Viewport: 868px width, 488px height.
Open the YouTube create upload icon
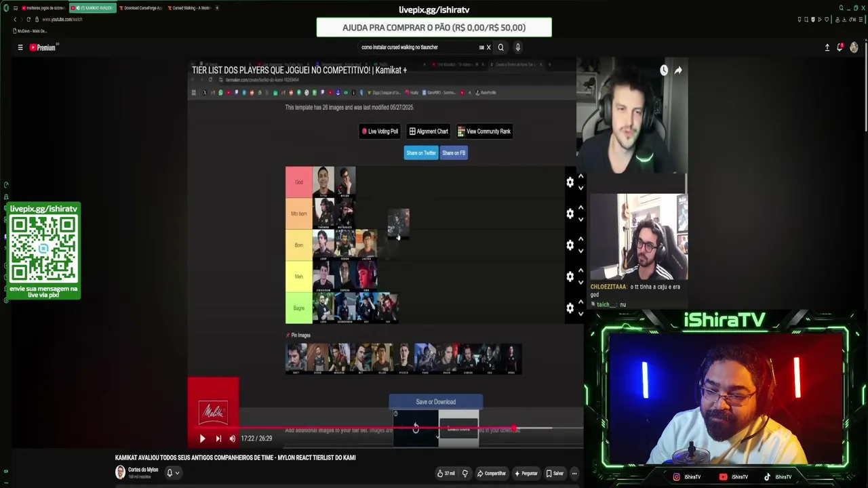point(827,47)
